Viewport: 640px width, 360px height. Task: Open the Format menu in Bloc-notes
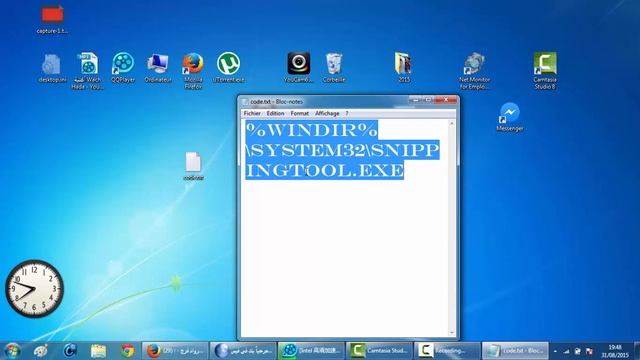(x=299, y=113)
